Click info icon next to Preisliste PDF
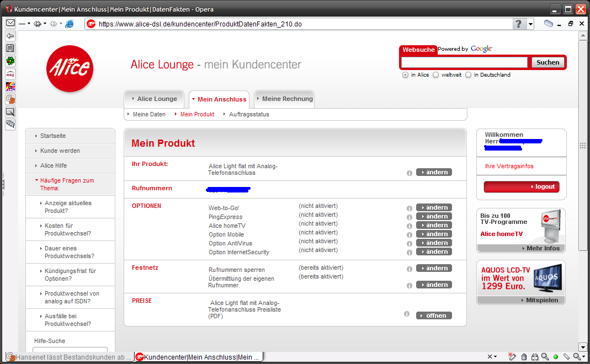This screenshot has width=590, height=364. [x=407, y=314]
